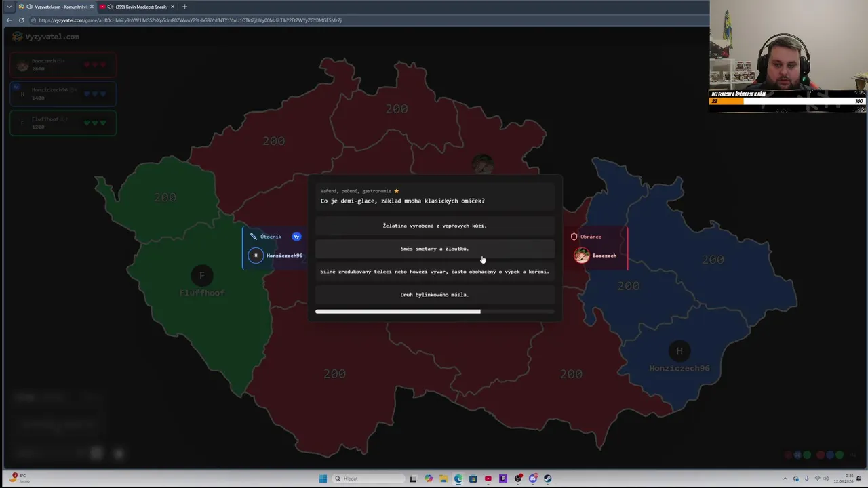The width and height of the screenshot is (868, 488).
Task: Click the Honziczech96 blue region marker H
Action: pos(679,351)
